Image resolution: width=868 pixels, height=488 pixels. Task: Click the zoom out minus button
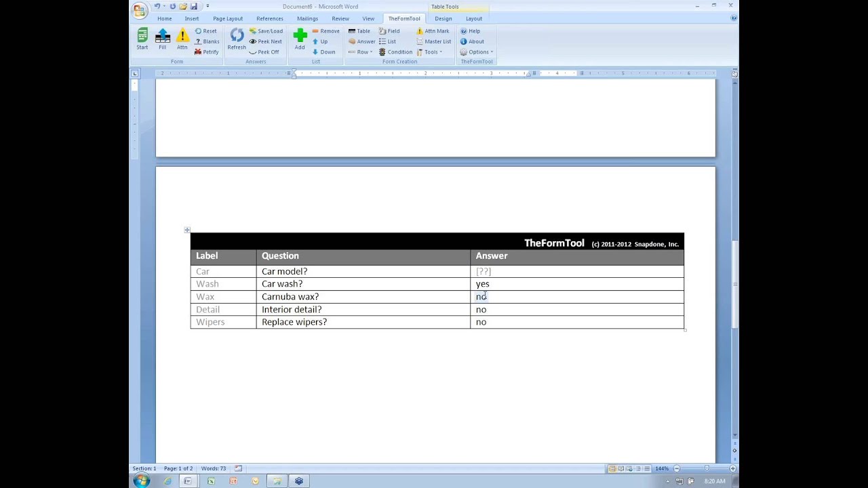(676, 468)
